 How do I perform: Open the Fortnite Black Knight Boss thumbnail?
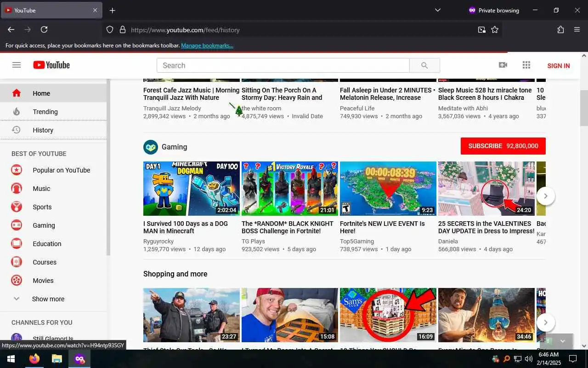tap(290, 189)
